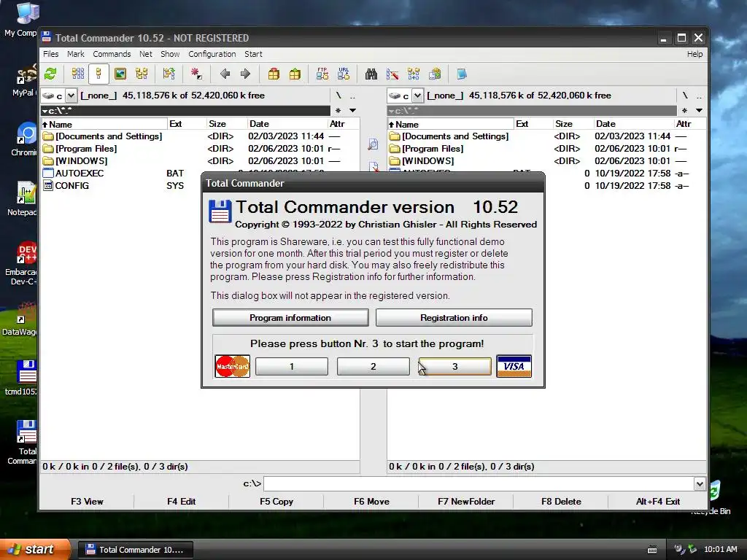Open the Start menu item in menu bar
Viewport: 747px width, 560px height.
pos(253,54)
